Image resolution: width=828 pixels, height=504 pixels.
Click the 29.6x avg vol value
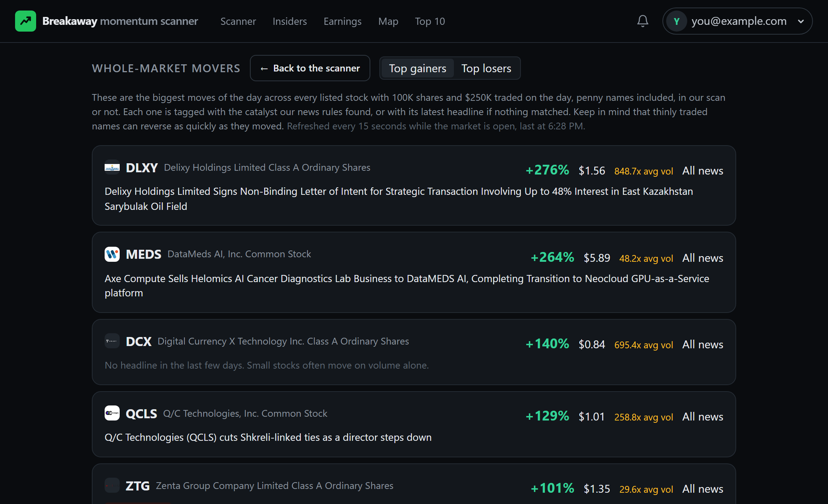pos(646,489)
